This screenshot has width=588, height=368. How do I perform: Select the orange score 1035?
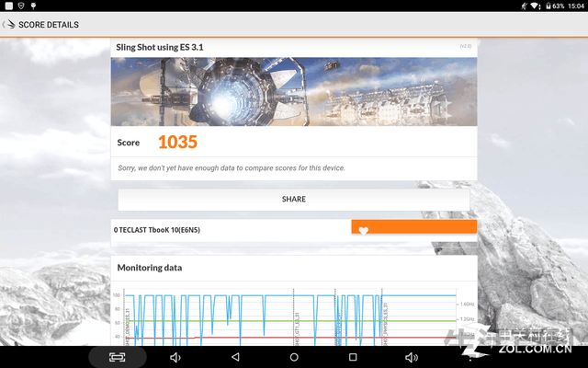[x=177, y=142]
